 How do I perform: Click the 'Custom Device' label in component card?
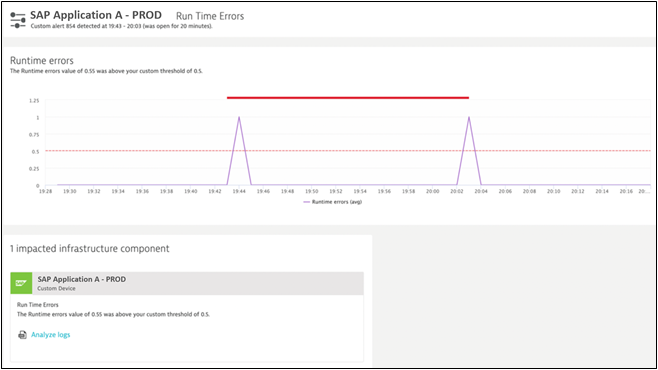pyautogui.click(x=56, y=289)
